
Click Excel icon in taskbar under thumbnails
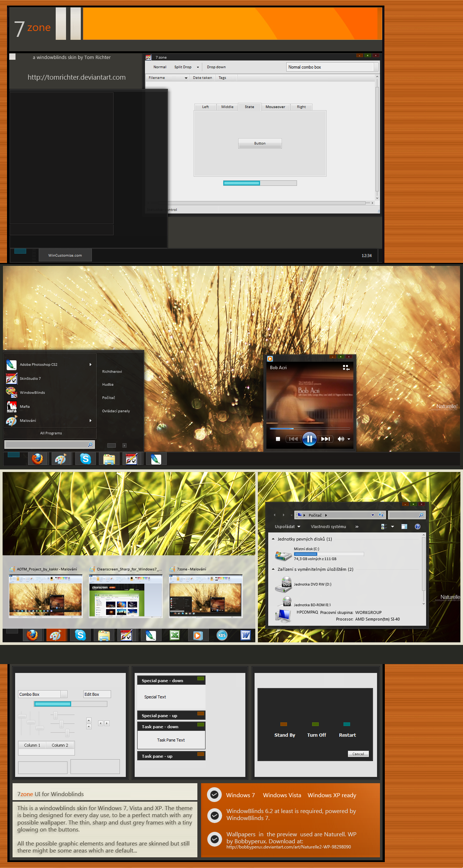coord(175,635)
